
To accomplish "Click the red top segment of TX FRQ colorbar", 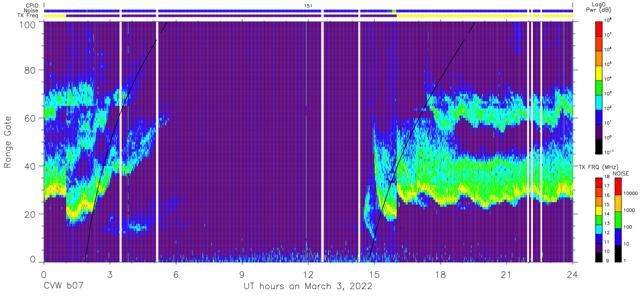I will [x=599, y=182].
